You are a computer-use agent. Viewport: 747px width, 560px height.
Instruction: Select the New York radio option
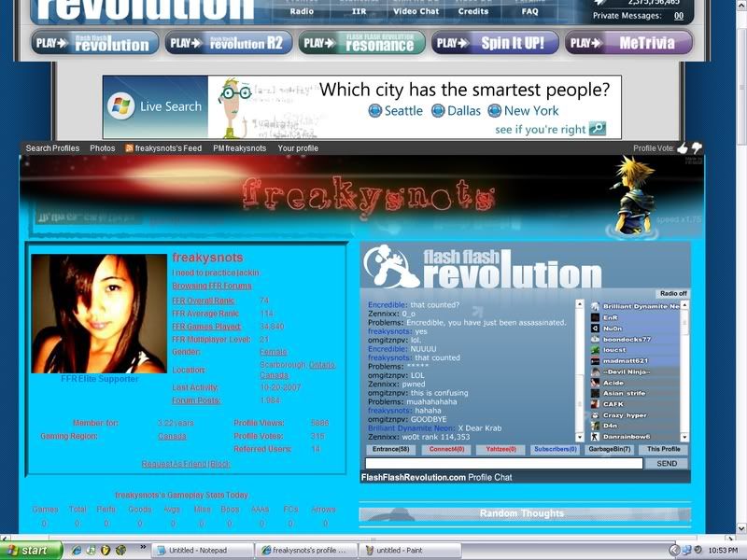[495, 111]
